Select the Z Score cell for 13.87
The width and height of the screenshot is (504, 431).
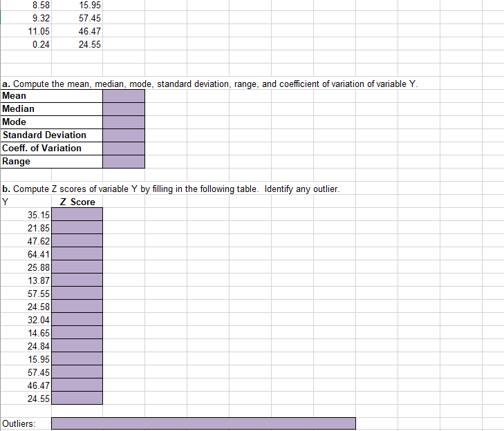(77, 280)
